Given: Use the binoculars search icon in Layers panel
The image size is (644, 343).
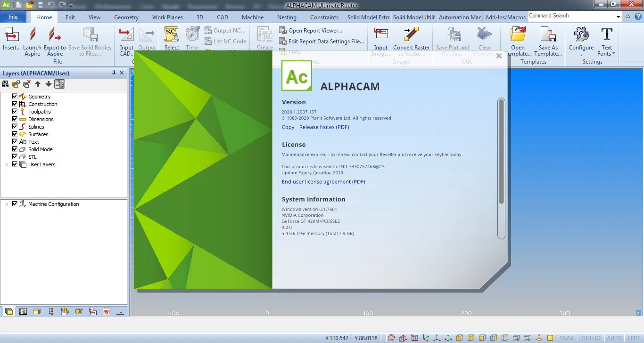Looking at the screenshot, I should (x=5, y=84).
